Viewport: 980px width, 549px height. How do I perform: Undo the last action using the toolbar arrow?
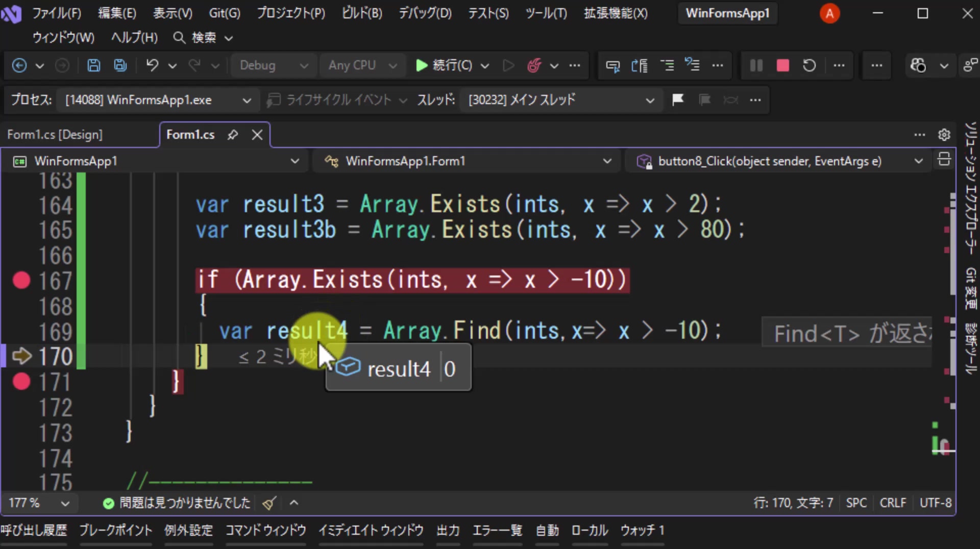[x=152, y=65]
